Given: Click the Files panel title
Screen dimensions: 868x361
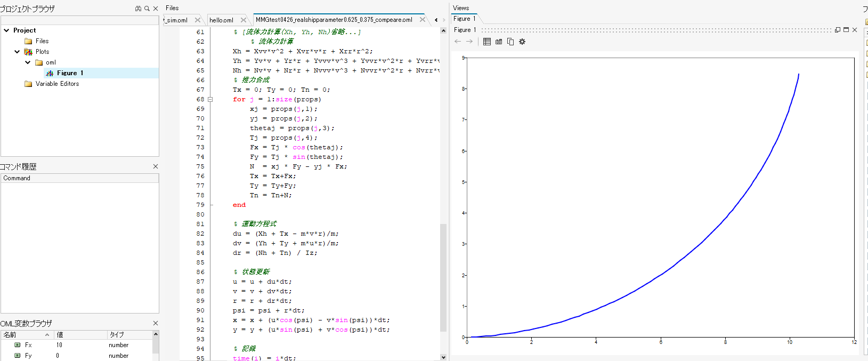Looking at the screenshot, I should (x=172, y=8).
